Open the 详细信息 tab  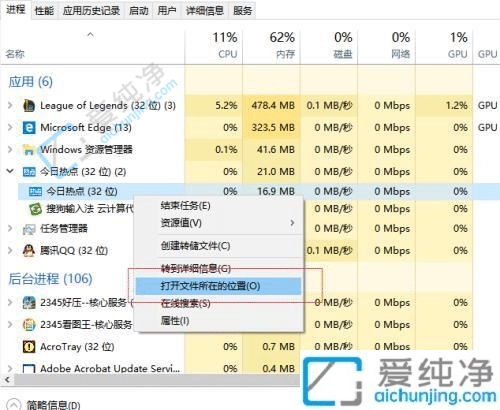(x=205, y=11)
